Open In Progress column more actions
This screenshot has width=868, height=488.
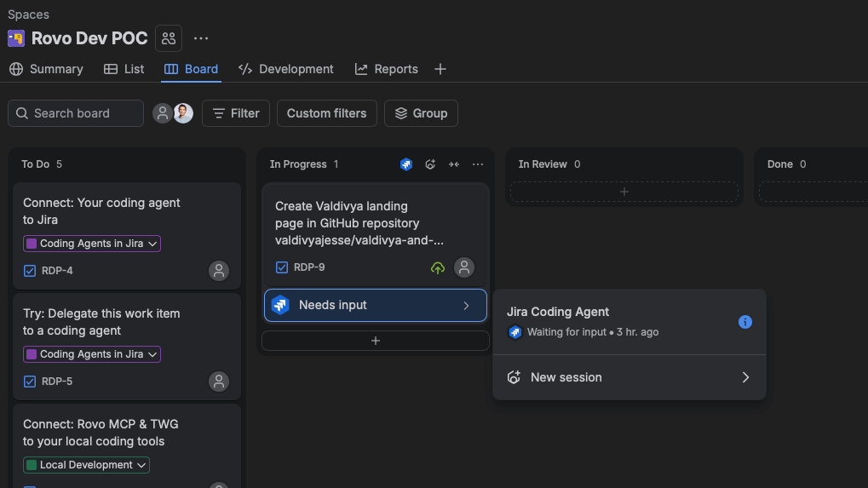coord(478,164)
